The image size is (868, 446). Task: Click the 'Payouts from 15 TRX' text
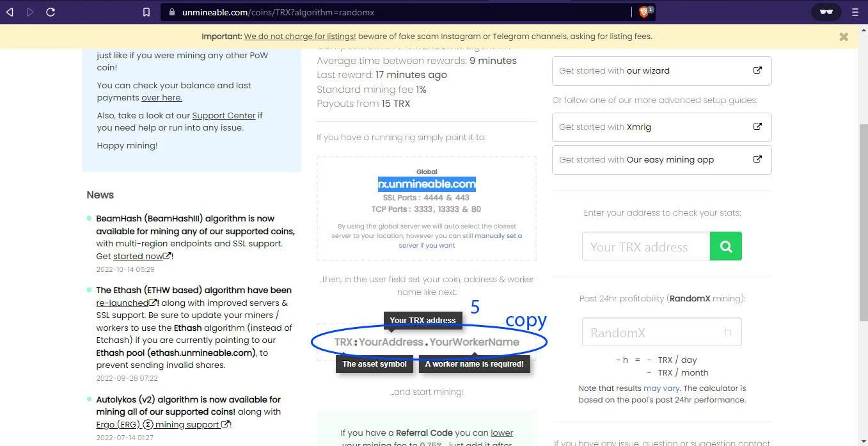point(363,104)
